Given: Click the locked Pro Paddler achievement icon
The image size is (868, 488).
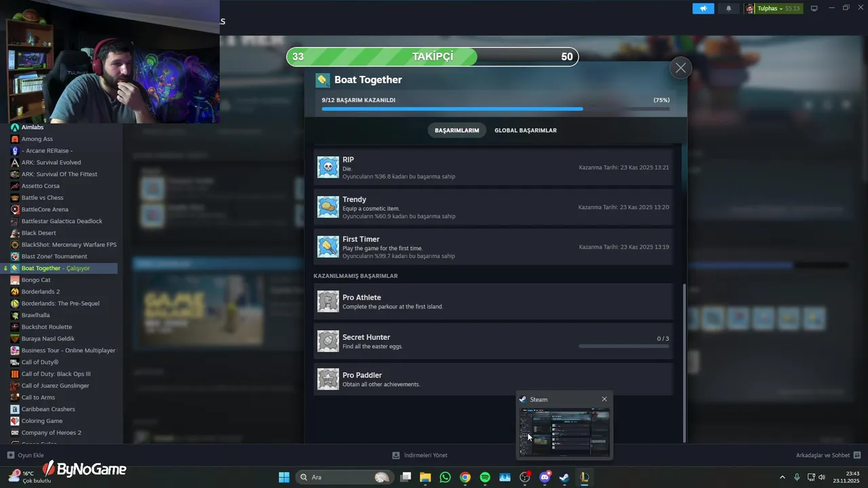Looking at the screenshot, I should coord(328,379).
